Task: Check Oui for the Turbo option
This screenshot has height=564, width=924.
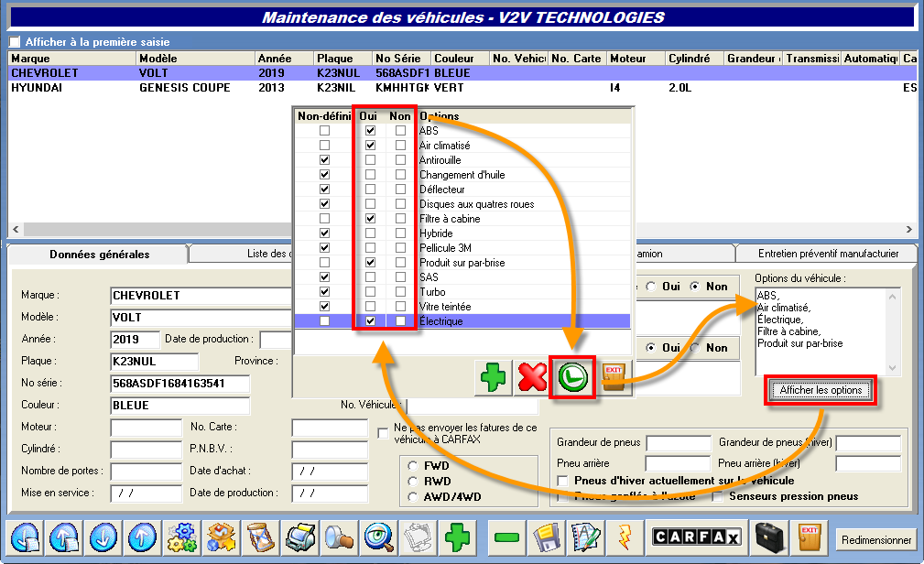Action: (x=370, y=292)
